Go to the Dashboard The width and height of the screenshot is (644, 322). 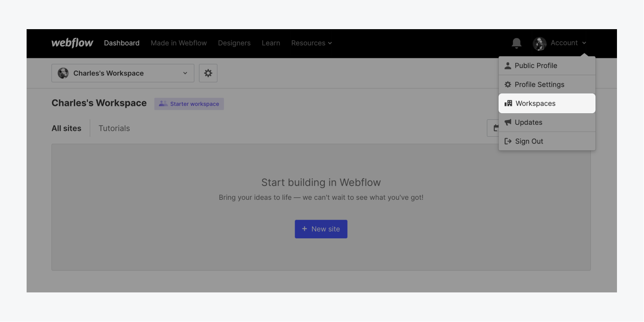(x=122, y=43)
